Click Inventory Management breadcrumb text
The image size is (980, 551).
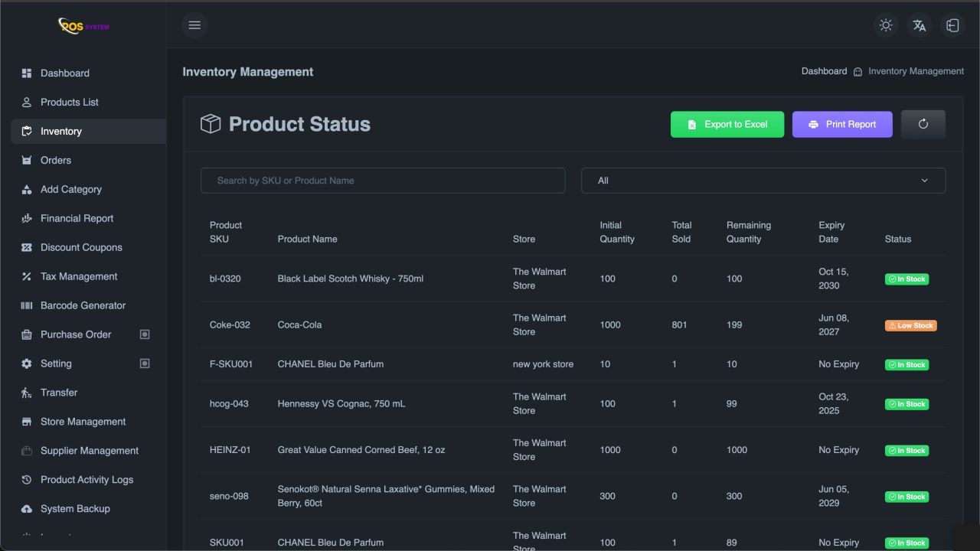tap(916, 71)
